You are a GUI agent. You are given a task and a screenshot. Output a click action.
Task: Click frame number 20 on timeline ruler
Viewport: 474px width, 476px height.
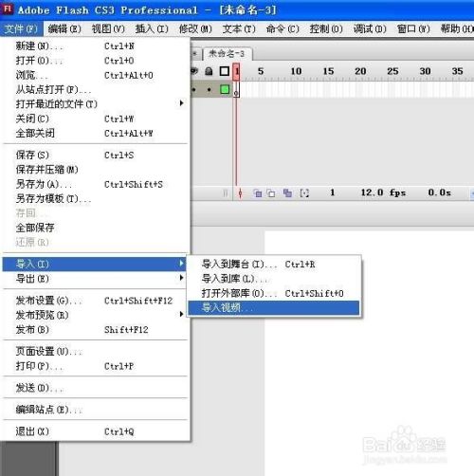coord(360,71)
